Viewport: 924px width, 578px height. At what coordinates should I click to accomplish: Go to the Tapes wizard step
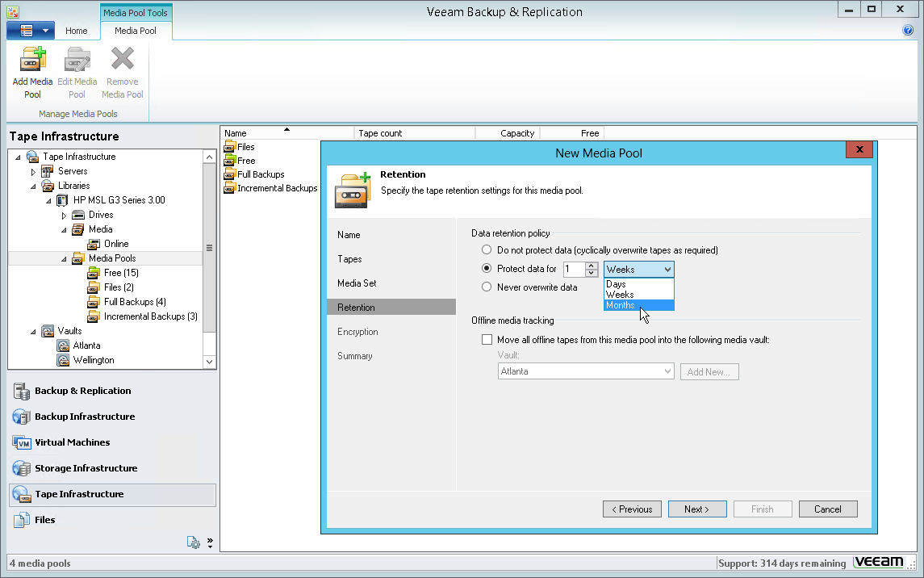tap(350, 259)
